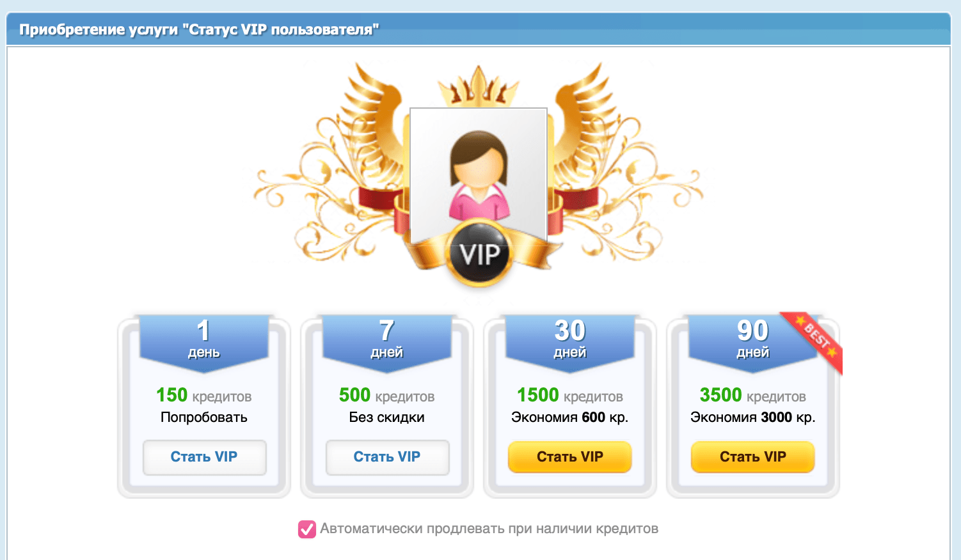Click the 3500 кредитов price text

tap(752, 396)
